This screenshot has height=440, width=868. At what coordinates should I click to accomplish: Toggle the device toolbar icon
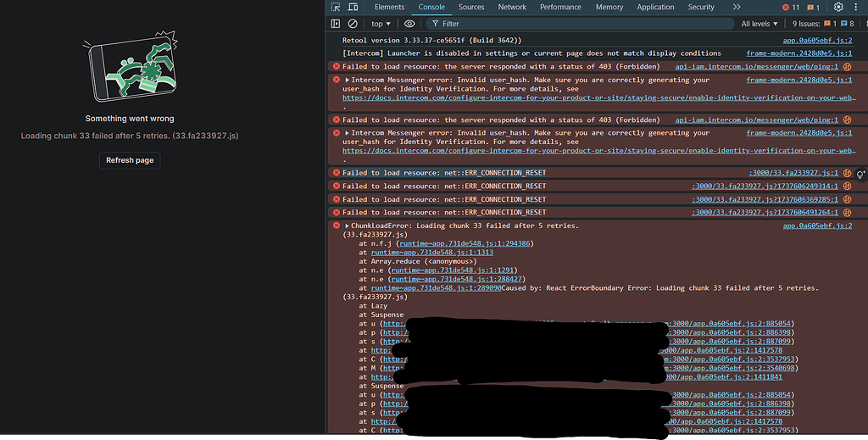pyautogui.click(x=353, y=7)
